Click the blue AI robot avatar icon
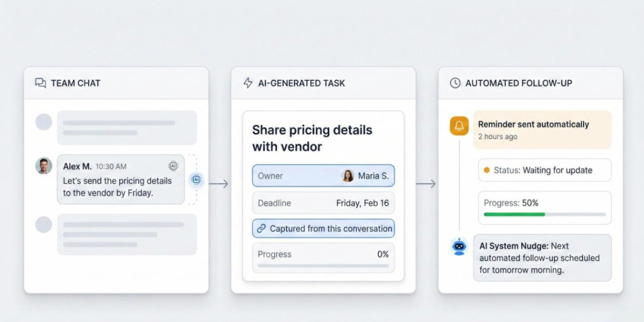This screenshot has width=644, height=322. coord(459,246)
